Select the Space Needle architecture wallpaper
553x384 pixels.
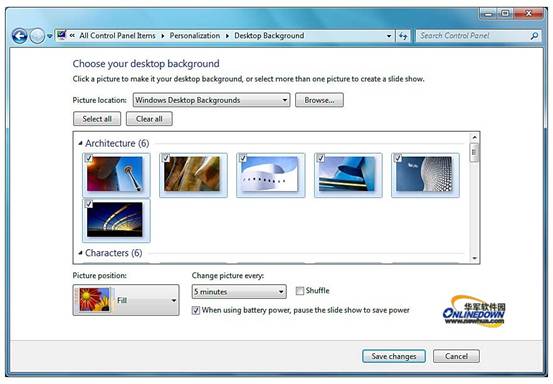[116, 175]
